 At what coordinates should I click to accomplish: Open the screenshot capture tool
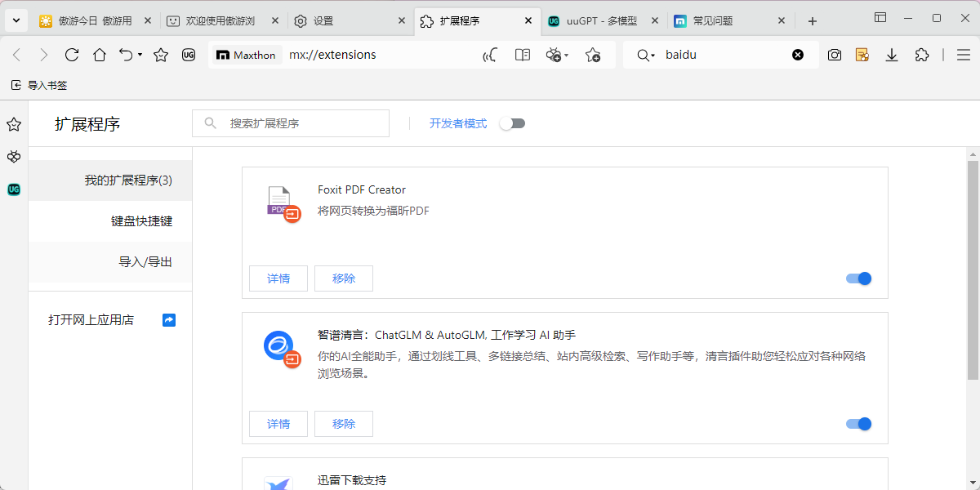(x=834, y=55)
